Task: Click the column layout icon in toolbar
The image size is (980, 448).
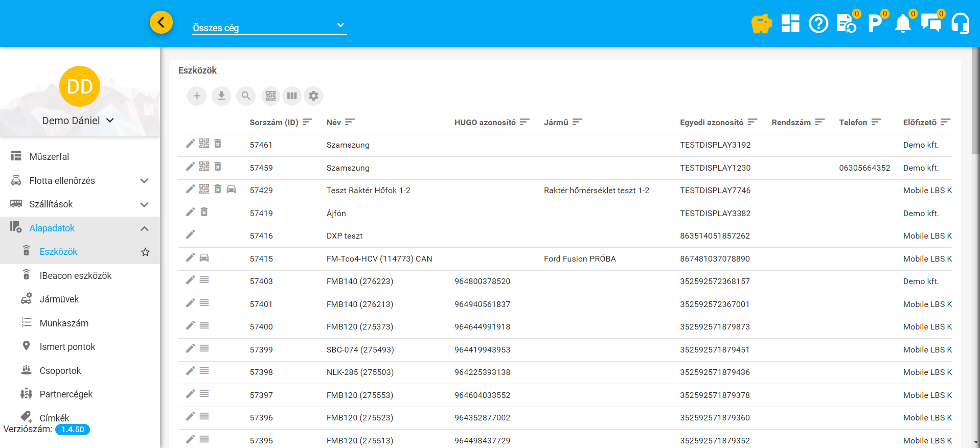Action: tap(292, 96)
